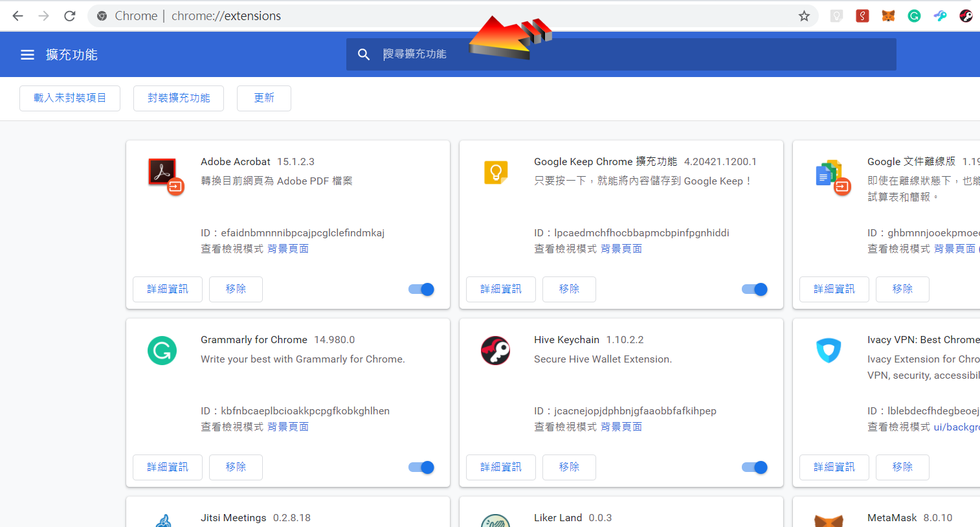Open the Hive Keychain icon in the browser toolbar

pos(966,16)
